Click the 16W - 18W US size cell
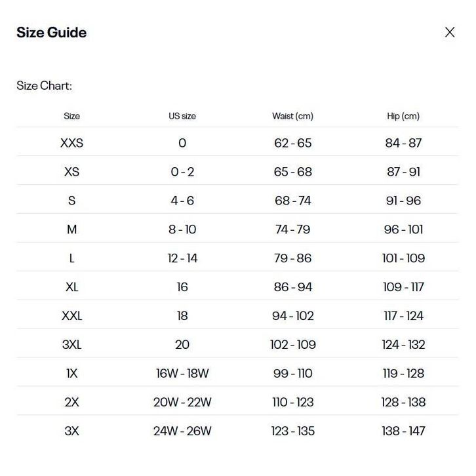The width and height of the screenshot is (476, 476). pos(182,374)
